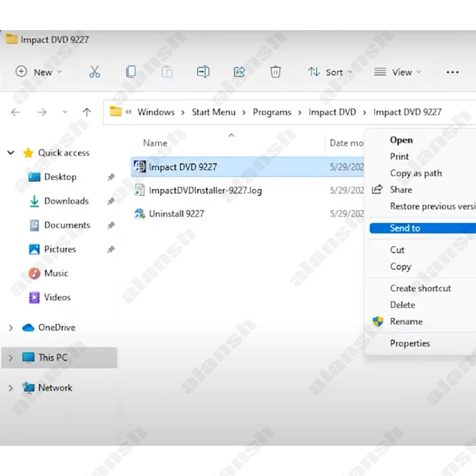Click the Downloads arrow icon in sidebar
This screenshot has height=476, width=476.
tap(34, 201)
